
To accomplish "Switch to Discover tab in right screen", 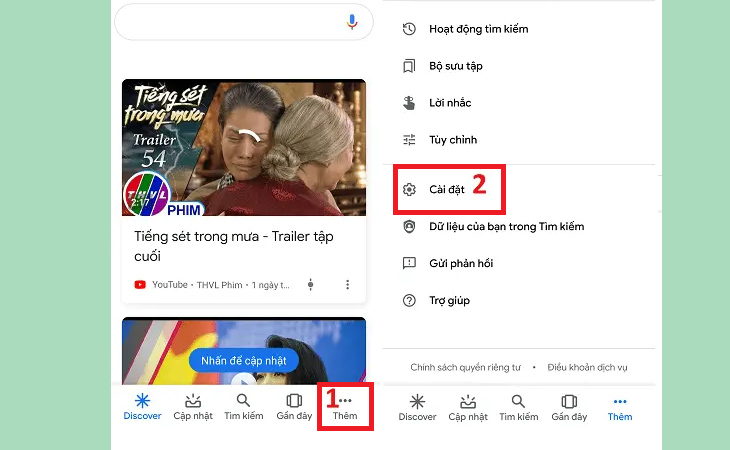I will click(417, 407).
